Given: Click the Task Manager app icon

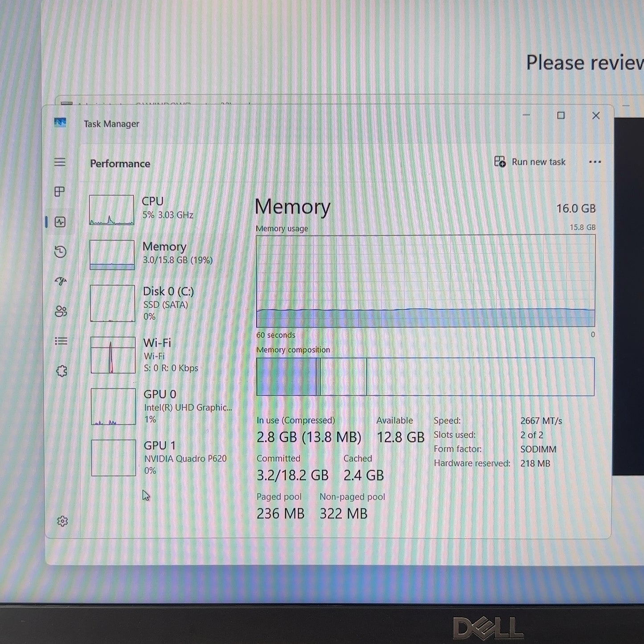Looking at the screenshot, I should click(60, 123).
